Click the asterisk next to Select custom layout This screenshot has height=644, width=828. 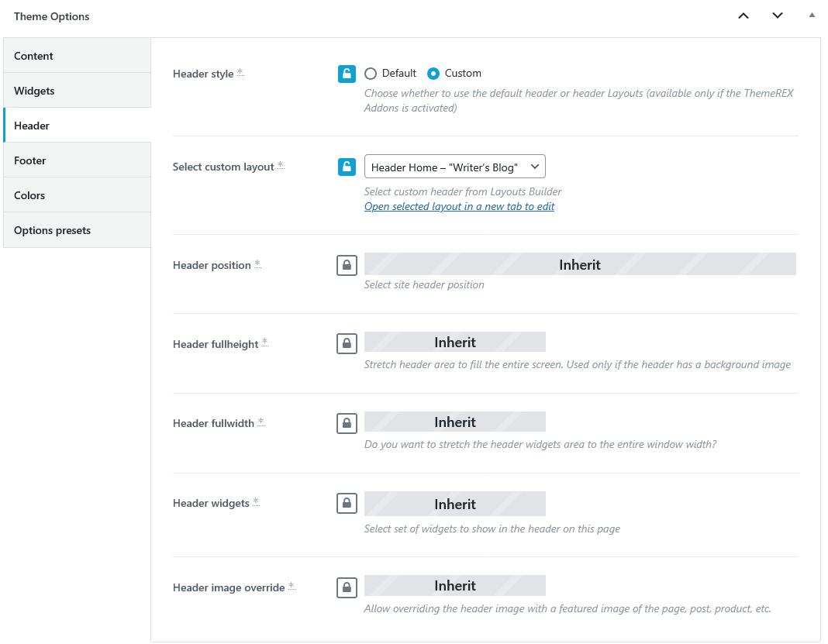coord(281,165)
